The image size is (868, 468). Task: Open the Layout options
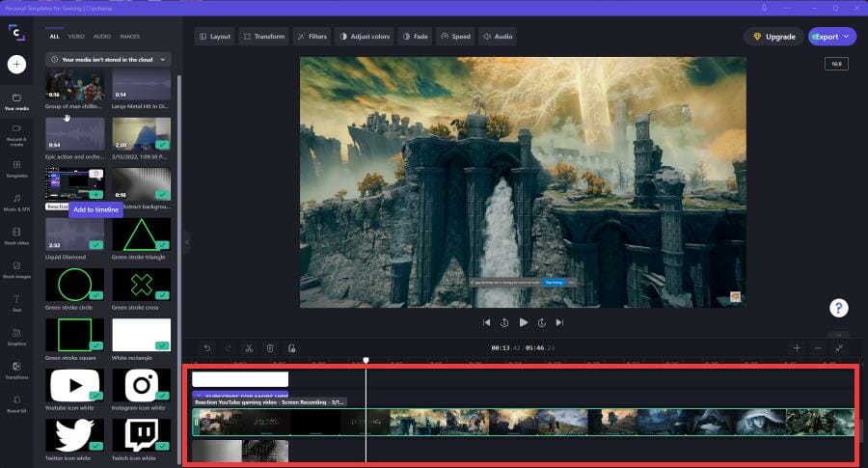click(215, 37)
